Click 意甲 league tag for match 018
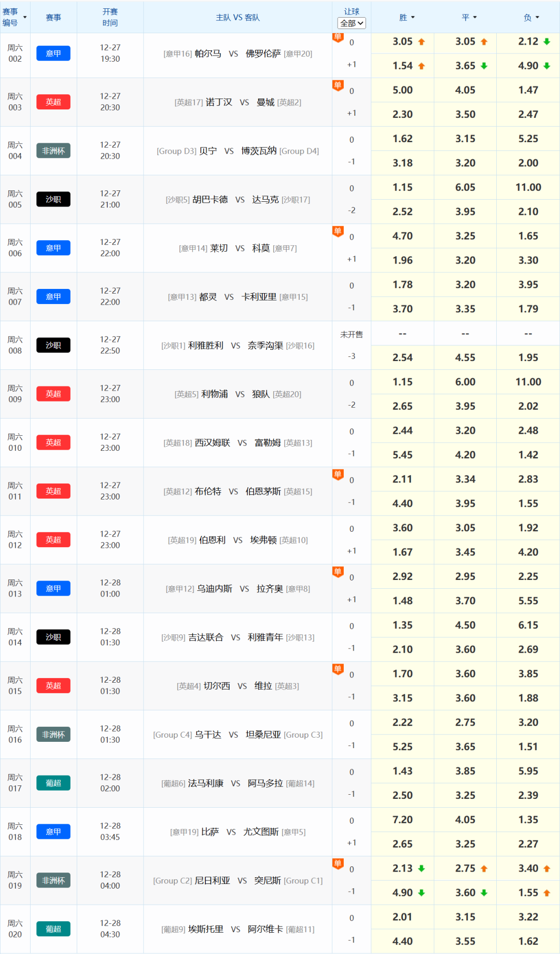Screen dimensions: 560x954 click(53, 832)
